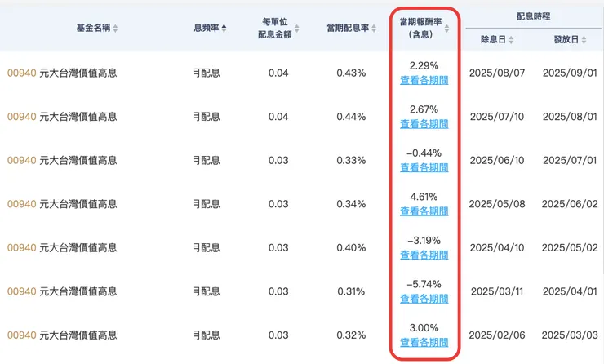
Task: Sort by 發放日 arrows
Action: (x=584, y=40)
